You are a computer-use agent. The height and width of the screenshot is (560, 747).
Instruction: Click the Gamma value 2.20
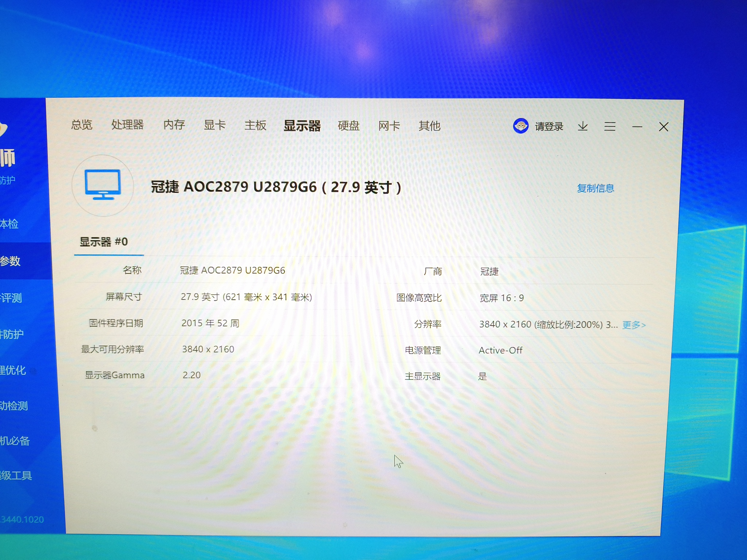192,375
